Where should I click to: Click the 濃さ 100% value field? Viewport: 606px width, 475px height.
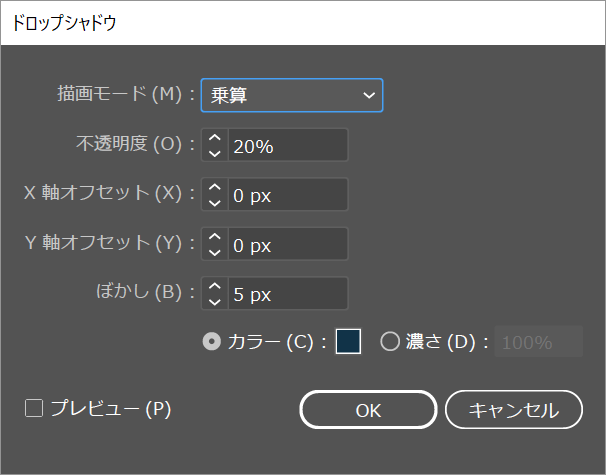tap(539, 341)
